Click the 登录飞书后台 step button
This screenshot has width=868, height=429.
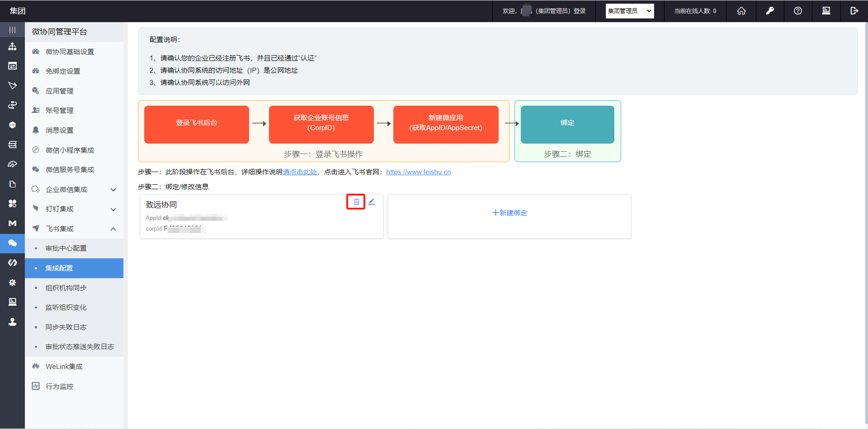pyautogui.click(x=197, y=125)
